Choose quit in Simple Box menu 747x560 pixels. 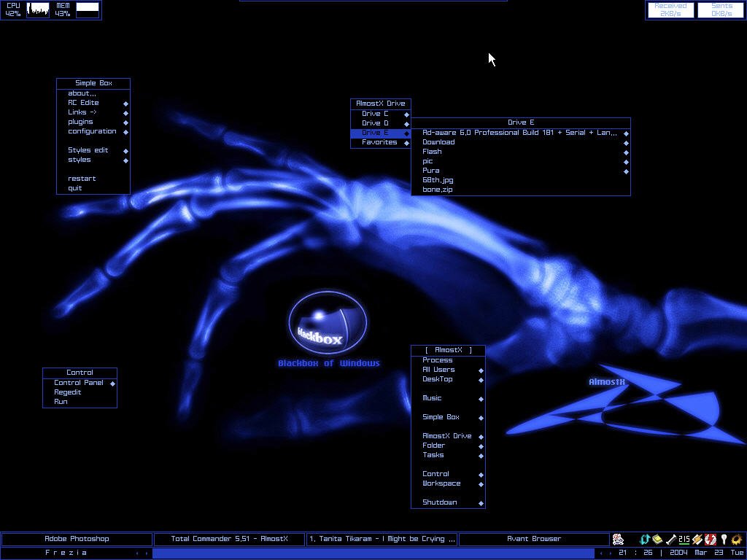(93, 189)
